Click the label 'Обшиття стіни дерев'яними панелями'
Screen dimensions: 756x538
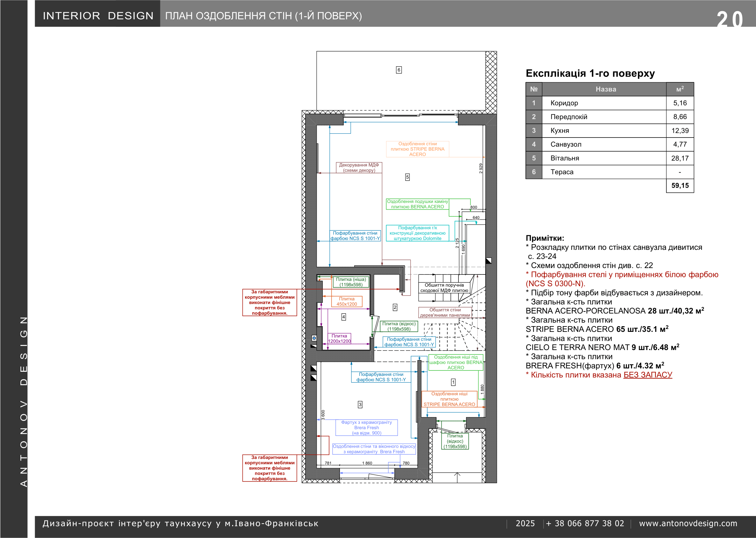(x=445, y=312)
